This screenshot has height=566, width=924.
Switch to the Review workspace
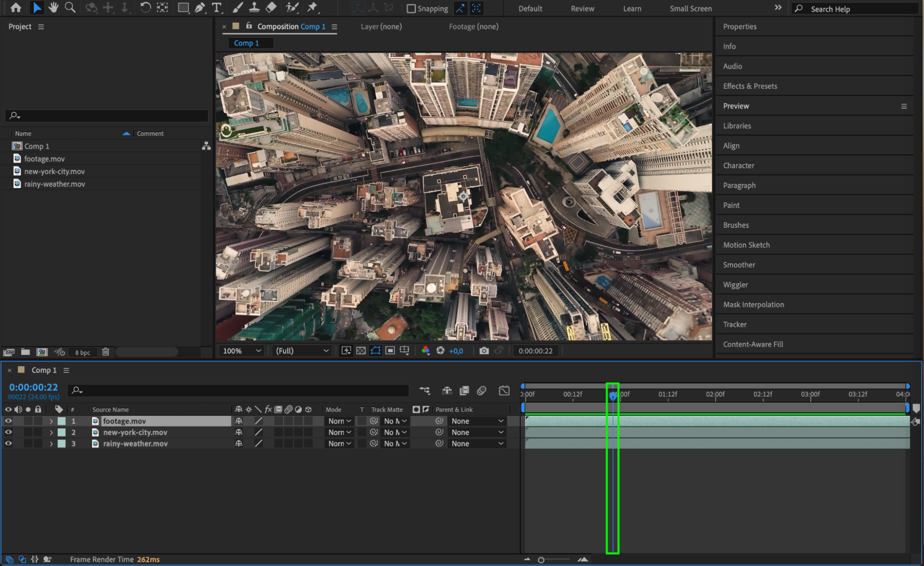(582, 9)
